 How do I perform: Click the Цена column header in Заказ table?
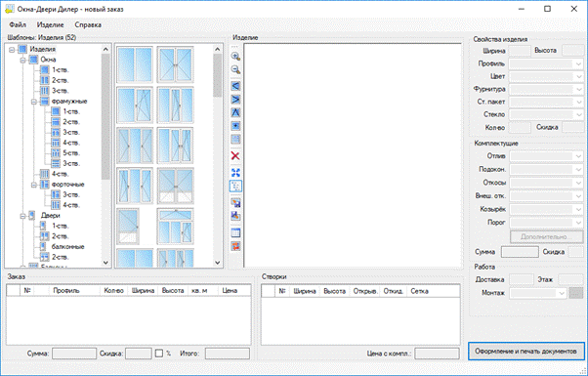point(230,290)
